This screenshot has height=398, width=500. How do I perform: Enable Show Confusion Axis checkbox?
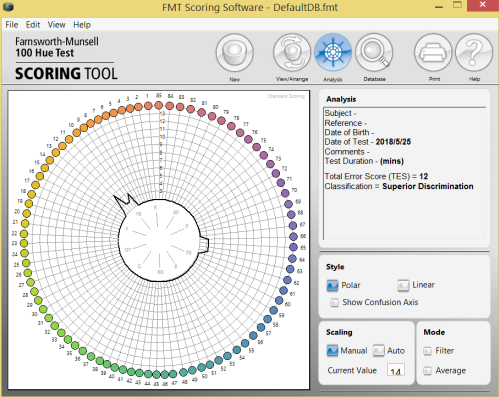(x=334, y=302)
